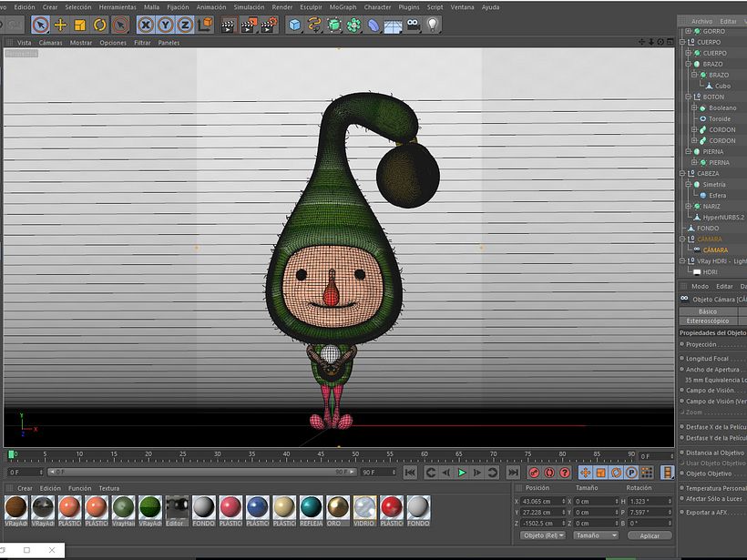Screen dimensions: 747x560
Task: Click the Autokeying record button
Action: click(549, 473)
